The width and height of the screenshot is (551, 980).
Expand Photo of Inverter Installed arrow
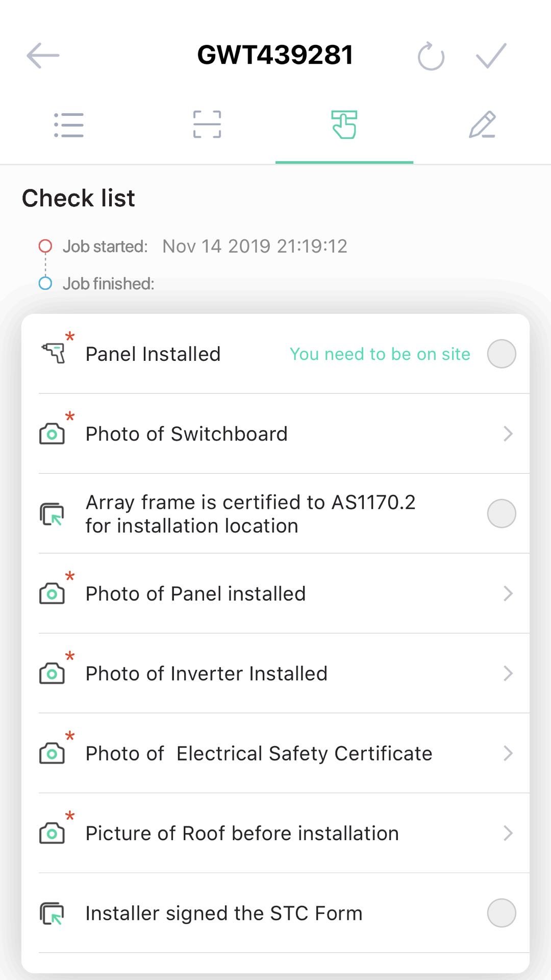[x=508, y=673]
